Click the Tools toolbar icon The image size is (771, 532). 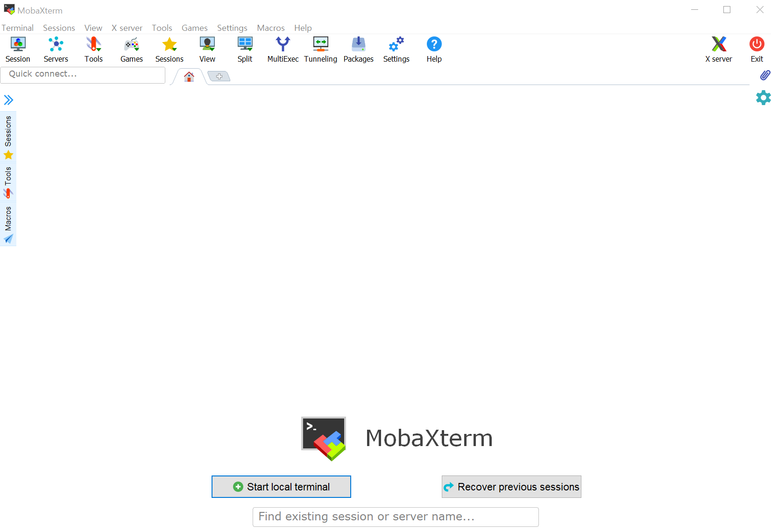[x=93, y=50]
